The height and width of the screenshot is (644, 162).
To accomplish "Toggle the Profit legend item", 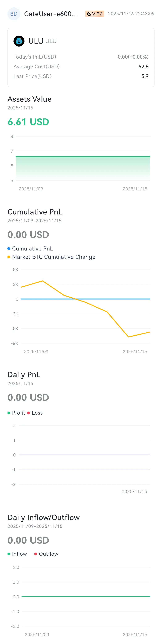I will (17, 413).
